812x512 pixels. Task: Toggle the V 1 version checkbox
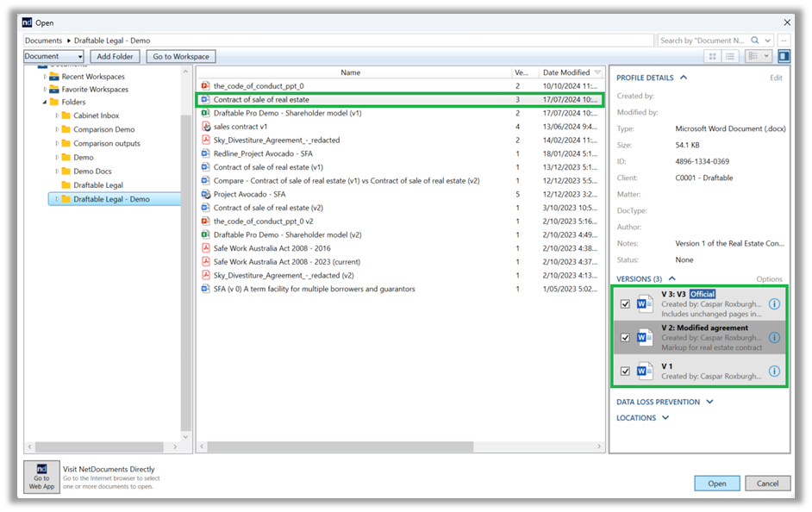(x=625, y=372)
